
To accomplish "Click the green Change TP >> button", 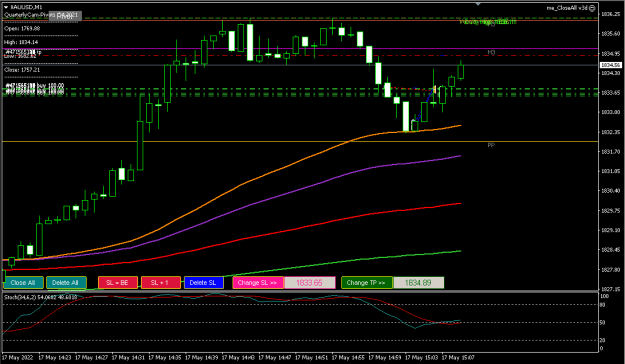I will click(367, 283).
